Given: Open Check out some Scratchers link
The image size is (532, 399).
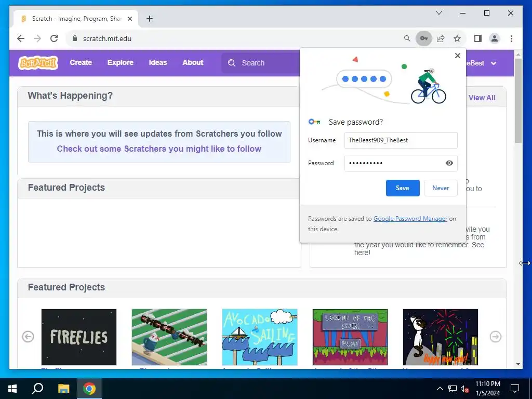Looking at the screenshot, I should [x=159, y=149].
